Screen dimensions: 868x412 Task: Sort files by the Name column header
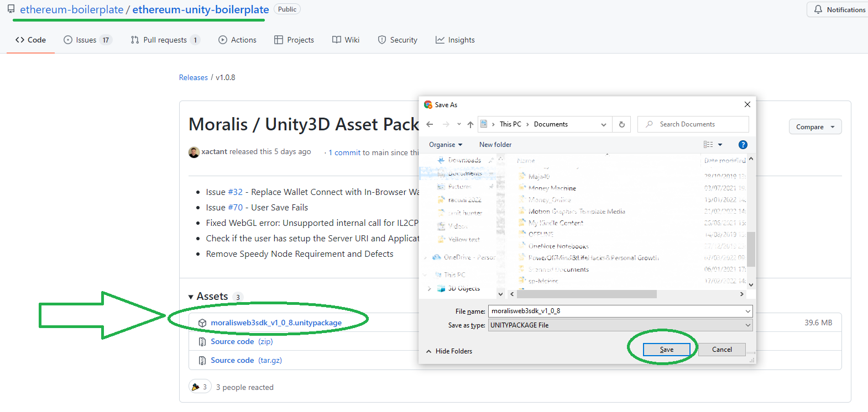pos(526,161)
